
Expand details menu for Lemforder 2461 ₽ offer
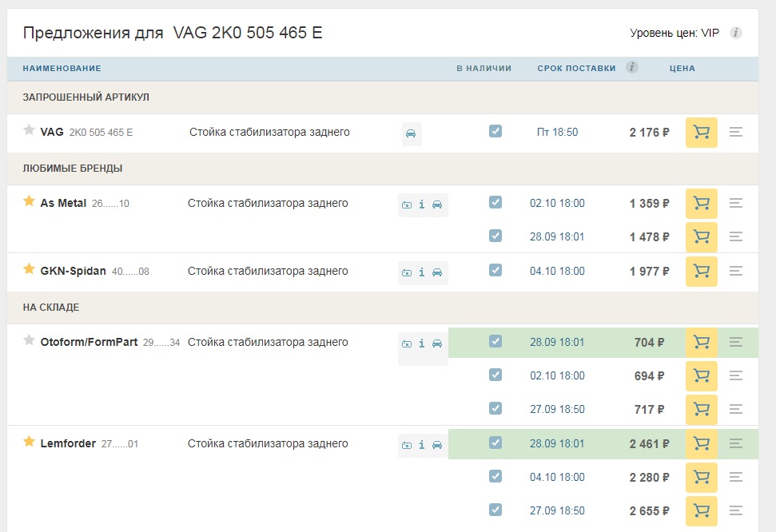736,444
